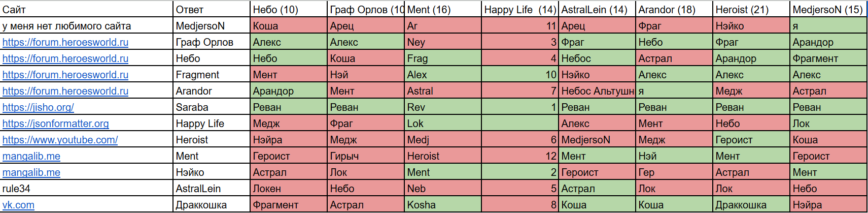The height and width of the screenshot is (213, 868).
Task: Select the Ответ header cell
Action: coord(212,9)
